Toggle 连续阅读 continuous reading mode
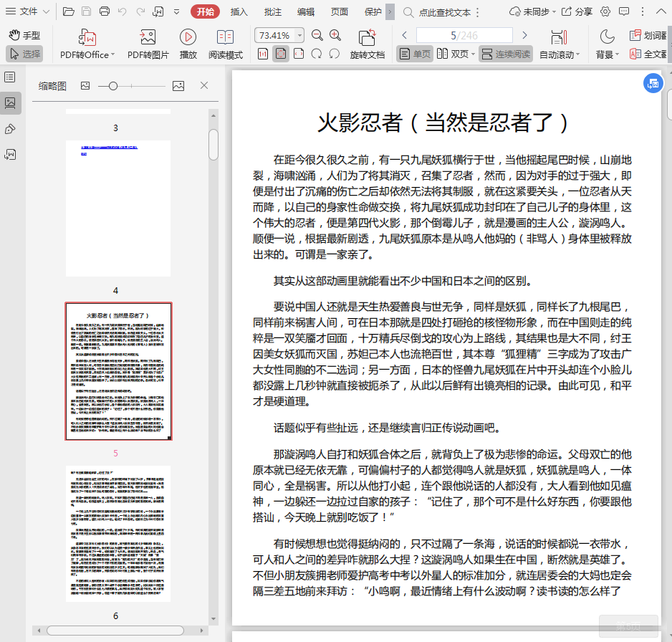This screenshot has height=642, width=672. [506, 54]
